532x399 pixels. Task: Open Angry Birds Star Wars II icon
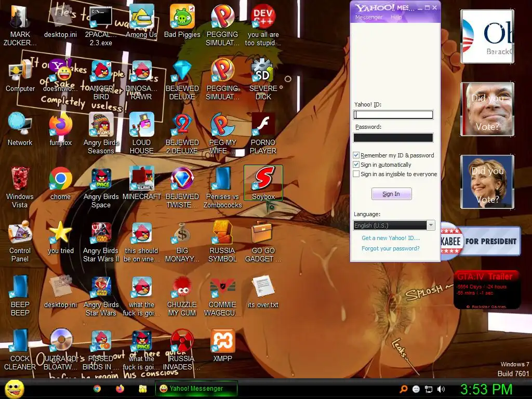(101, 241)
